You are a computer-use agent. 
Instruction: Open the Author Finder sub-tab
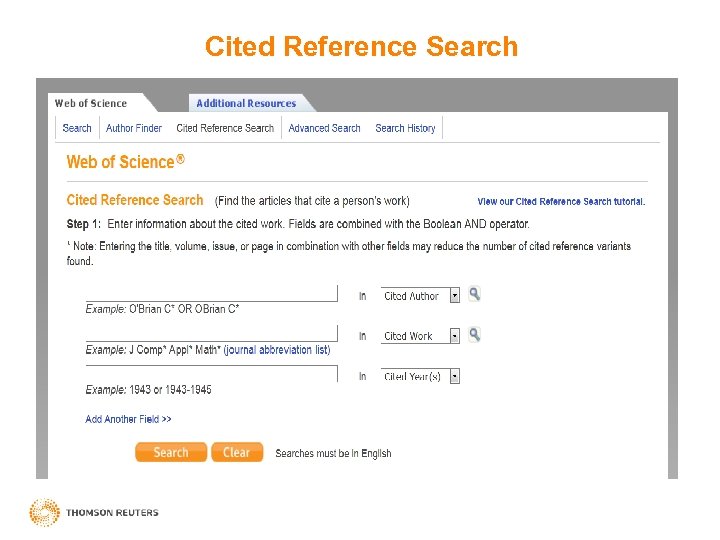pyautogui.click(x=134, y=128)
